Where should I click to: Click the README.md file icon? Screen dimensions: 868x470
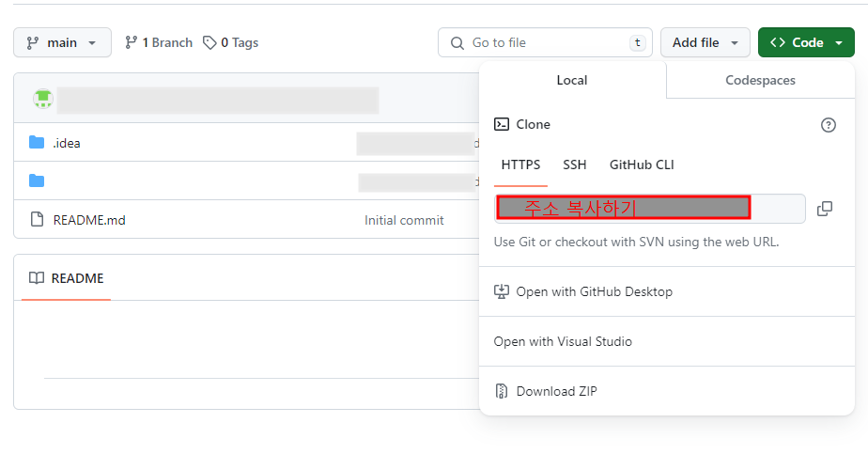click(x=37, y=219)
